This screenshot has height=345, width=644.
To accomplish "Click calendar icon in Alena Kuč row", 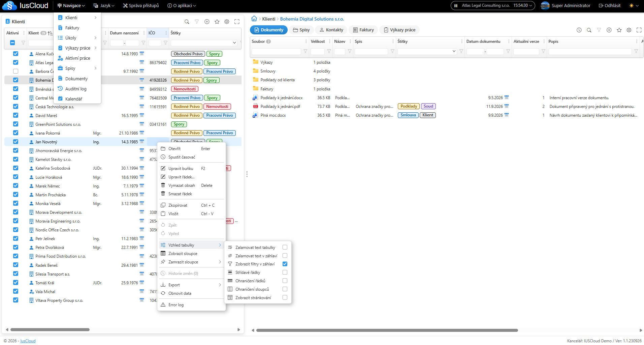I will pyautogui.click(x=142, y=54).
